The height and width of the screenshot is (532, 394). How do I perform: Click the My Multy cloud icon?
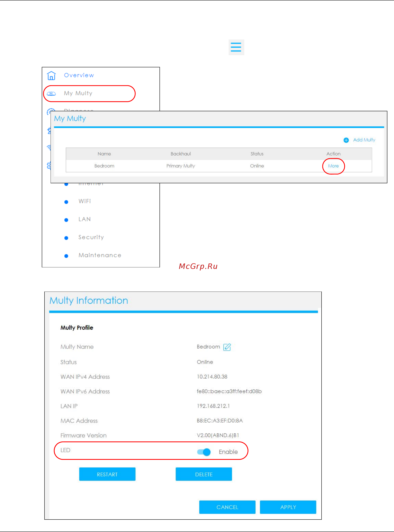point(51,93)
